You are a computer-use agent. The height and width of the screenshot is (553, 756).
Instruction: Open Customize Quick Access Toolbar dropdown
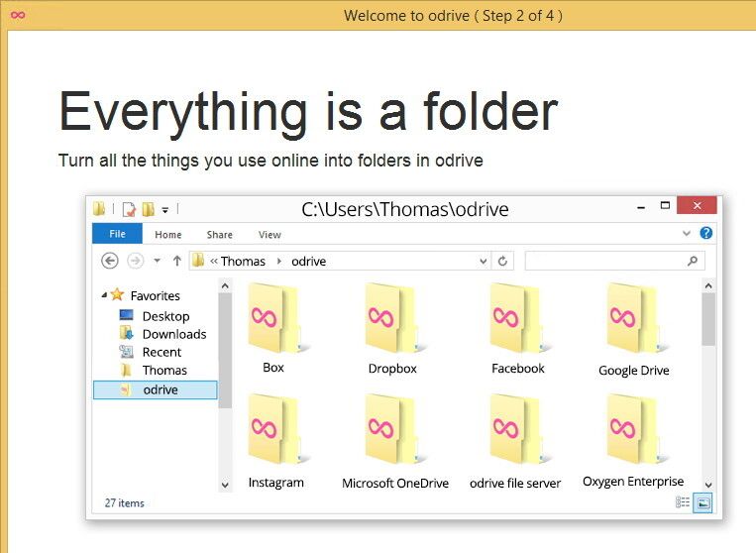[x=164, y=210]
